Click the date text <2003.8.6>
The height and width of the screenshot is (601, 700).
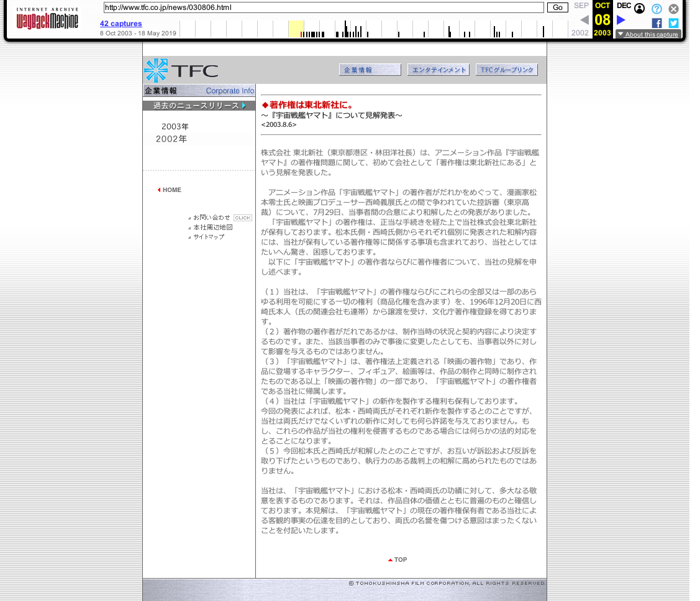pyautogui.click(x=279, y=125)
